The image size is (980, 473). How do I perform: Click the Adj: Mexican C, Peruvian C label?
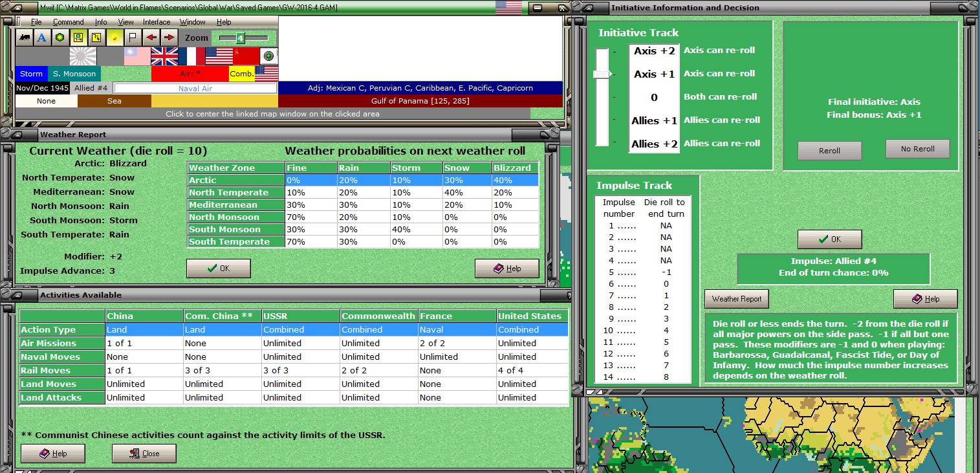click(420, 88)
